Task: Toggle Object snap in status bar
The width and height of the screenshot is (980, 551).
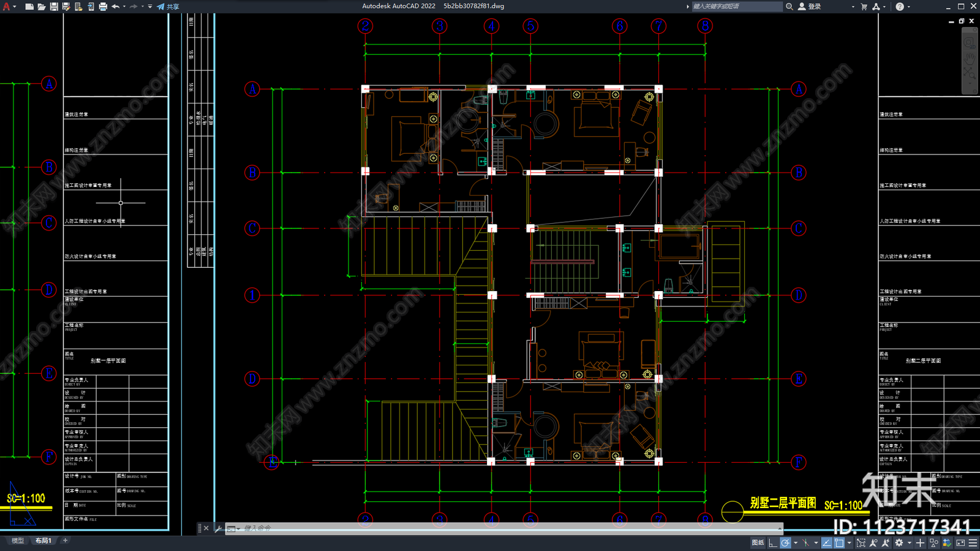Action: pos(839,543)
